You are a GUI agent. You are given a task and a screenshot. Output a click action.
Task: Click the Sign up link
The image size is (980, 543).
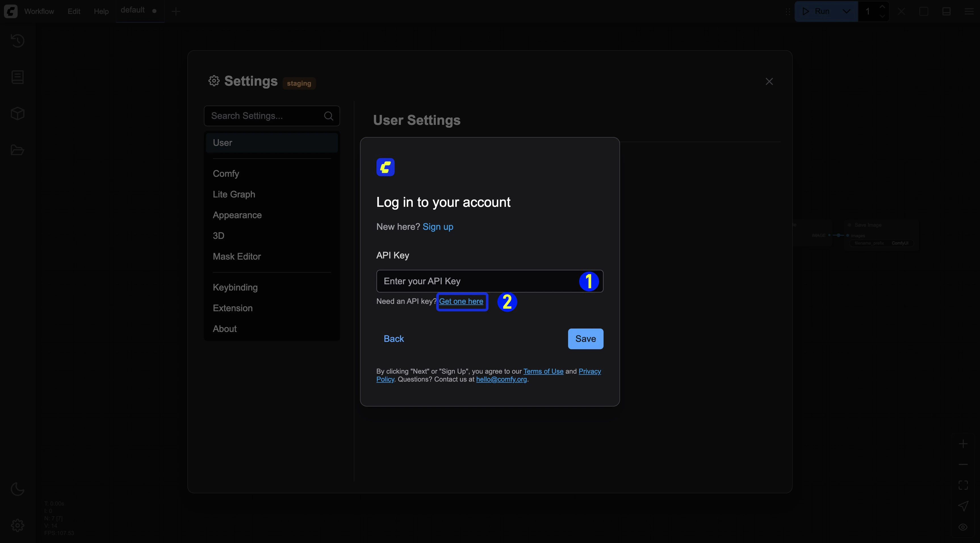437,227
